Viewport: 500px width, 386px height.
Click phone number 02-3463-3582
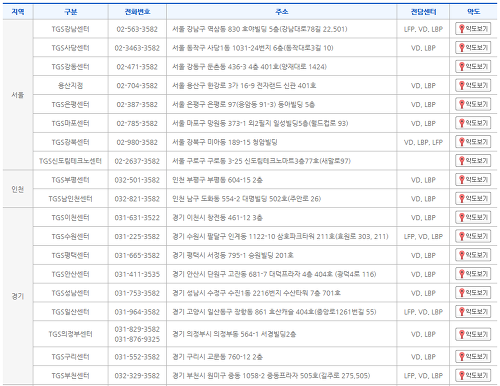(137, 48)
